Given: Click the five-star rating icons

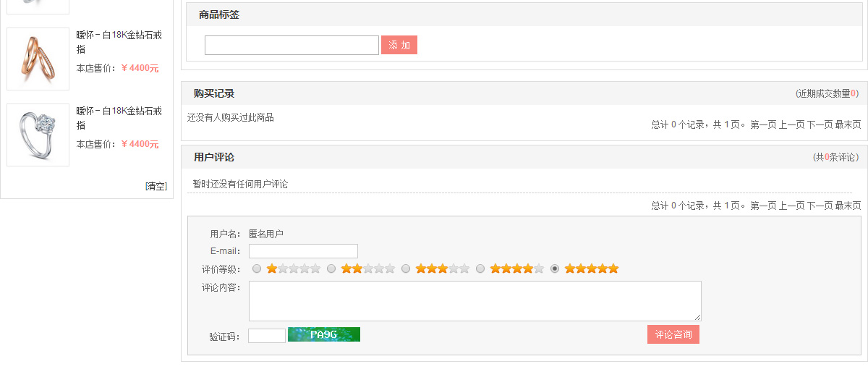Looking at the screenshot, I should [x=592, y=269].
